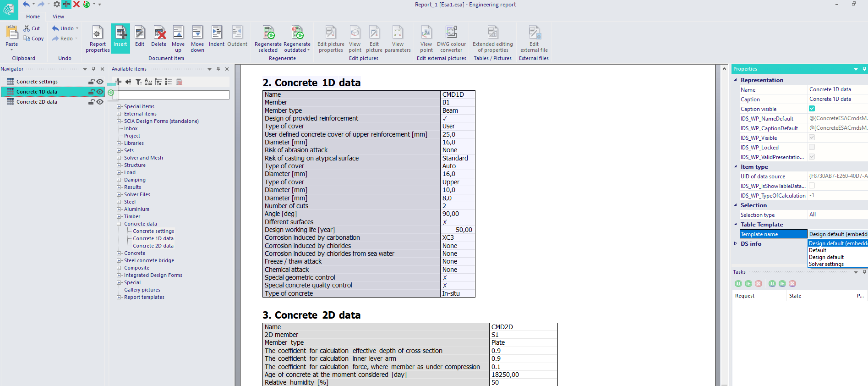Toggle visibility eye for Concrete 1D data
Screen dimensions: 868x386
point(100,92)
